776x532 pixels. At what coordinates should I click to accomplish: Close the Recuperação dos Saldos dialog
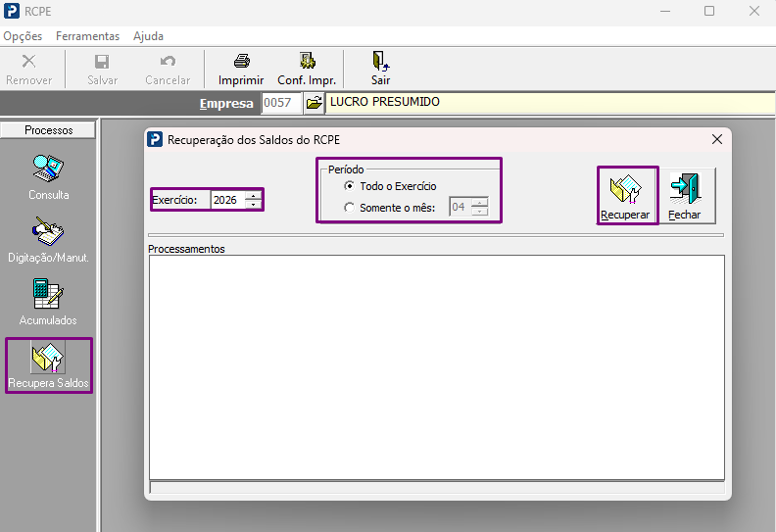(716, 139)
